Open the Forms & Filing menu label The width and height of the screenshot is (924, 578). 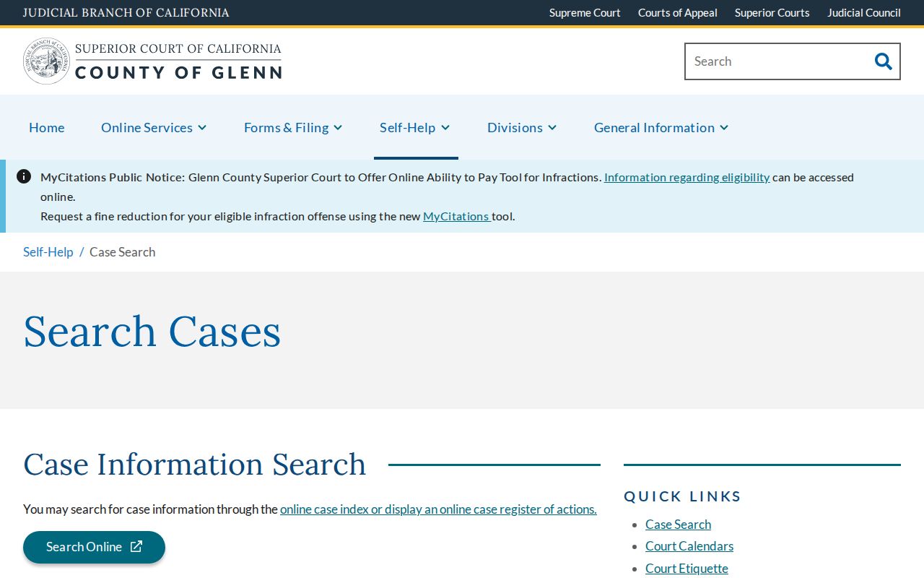[x=286, y=127]
